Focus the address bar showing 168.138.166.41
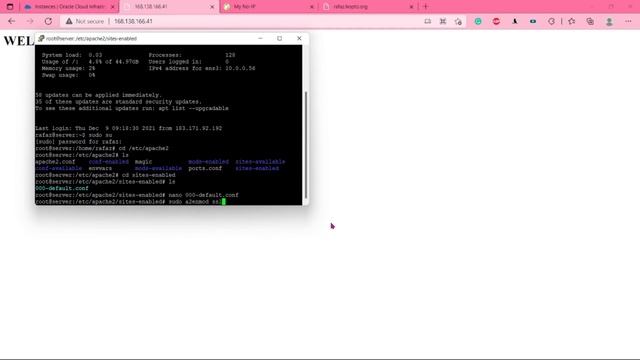 [x=133, y=21]
